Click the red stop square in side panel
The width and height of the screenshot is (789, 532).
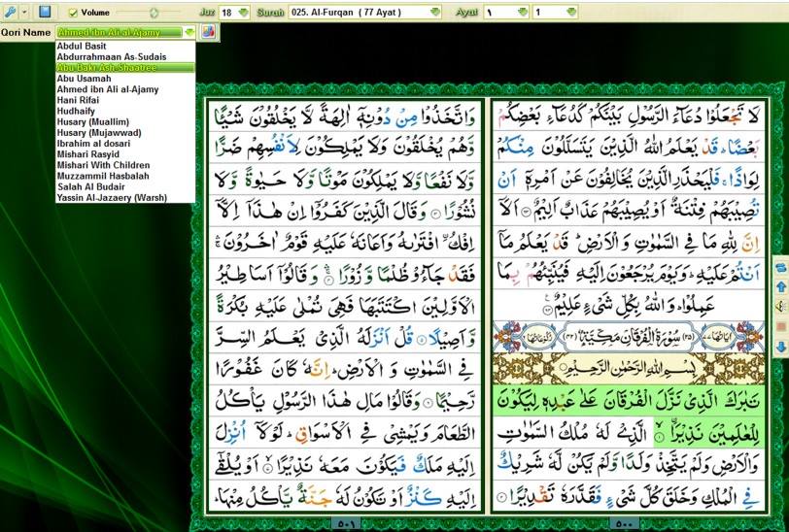click(781, 327)
